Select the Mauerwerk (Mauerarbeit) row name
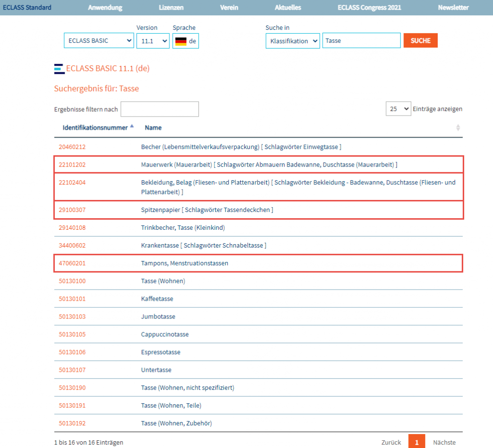Image resolution: width=493 pixels, height=448 pixels. [269, 165]
